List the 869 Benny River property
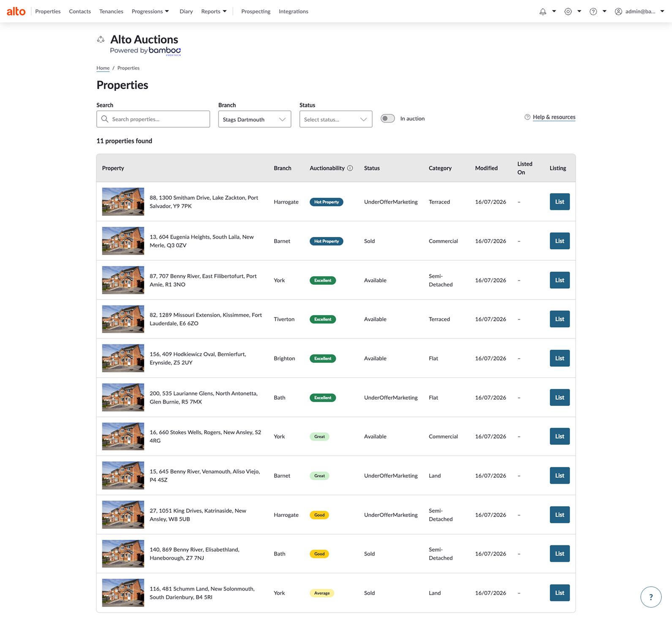Screen dimensions: 672x618 560,554
